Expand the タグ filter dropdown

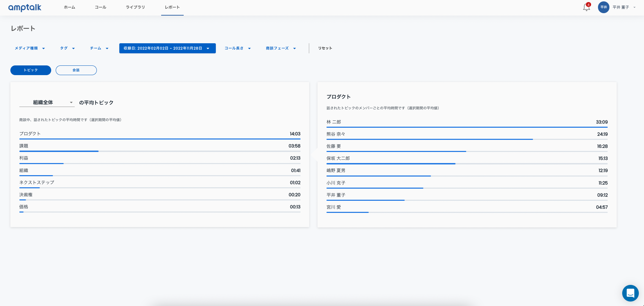click(x=67, y=48)
